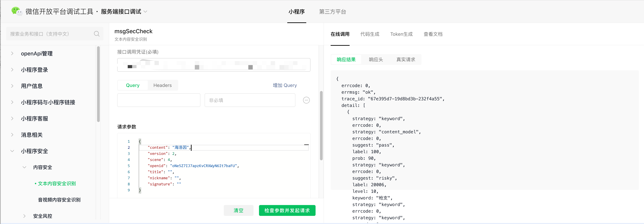Show the 真实请求 tab

pyautogui.click(x=406, y=59)
